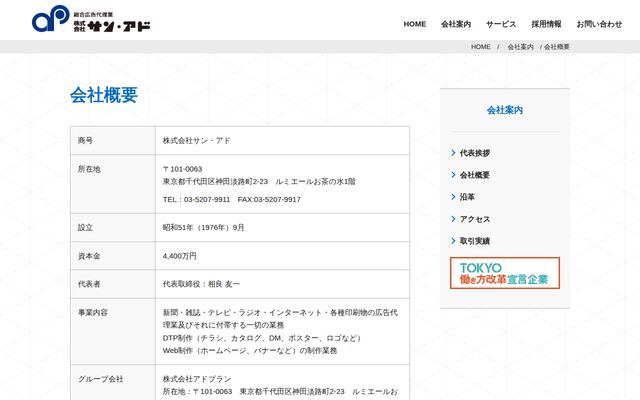Click the Web制作 line in 事業内容
640x400 pixels.
pyautogui.click(x=250, y=351)
